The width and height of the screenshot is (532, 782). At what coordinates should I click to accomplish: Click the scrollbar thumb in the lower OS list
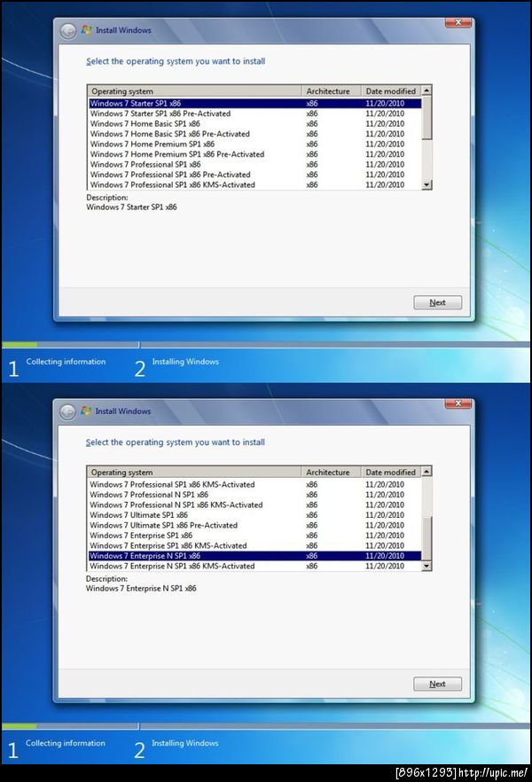[426, 539]
